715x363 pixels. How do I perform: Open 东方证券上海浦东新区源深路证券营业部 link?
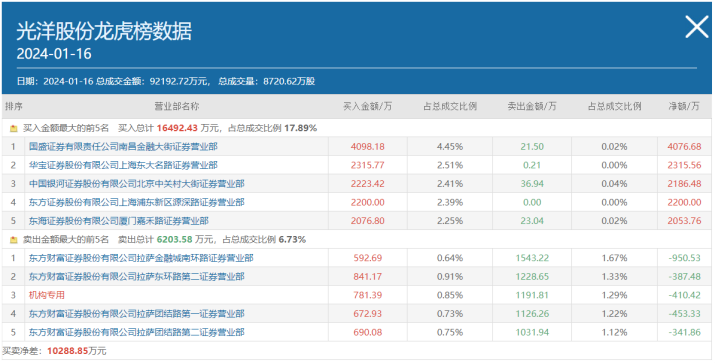point(137,202)
